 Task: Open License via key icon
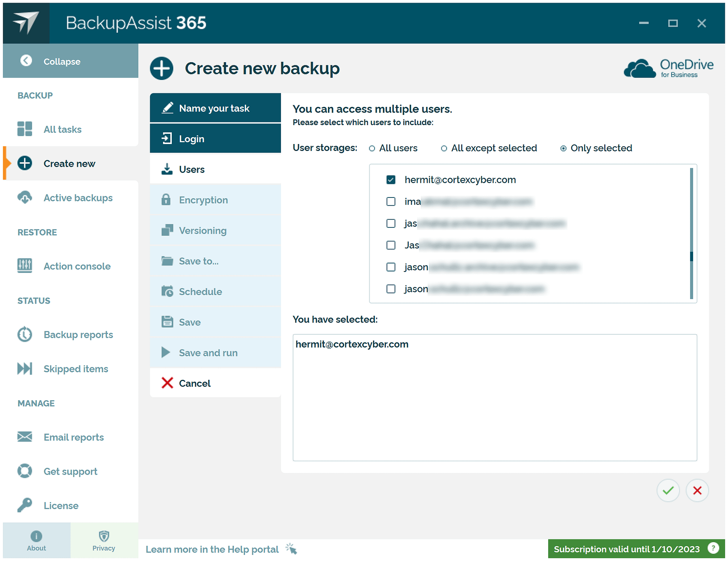pos(25,505)
